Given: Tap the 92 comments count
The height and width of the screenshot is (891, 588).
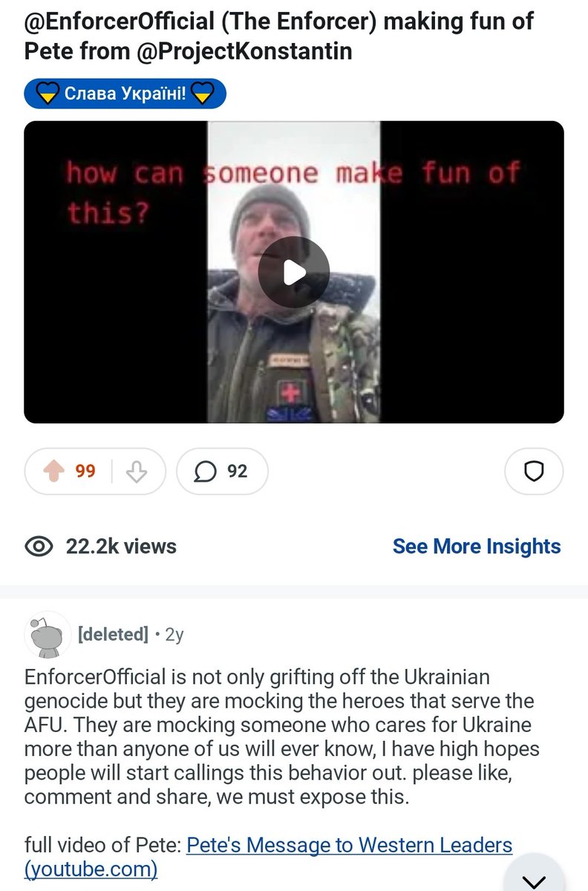Looking at the screenshot, I should click(x=237, y=471).
